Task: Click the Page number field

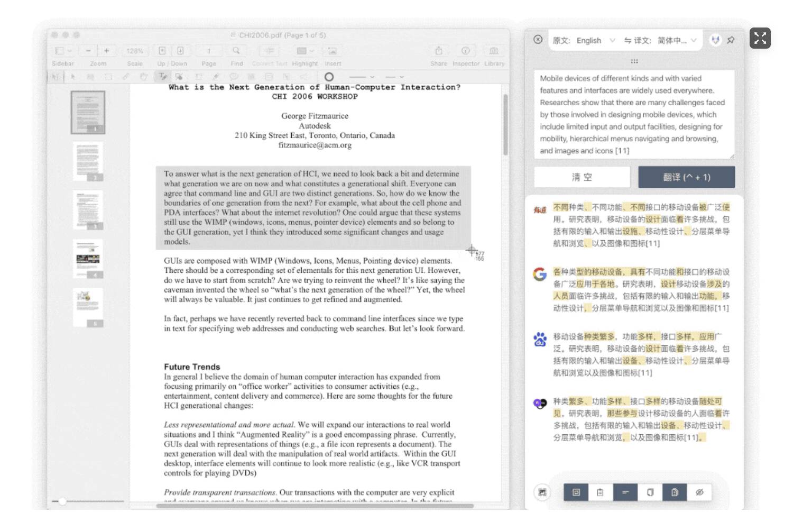Action: coord(209,51)
